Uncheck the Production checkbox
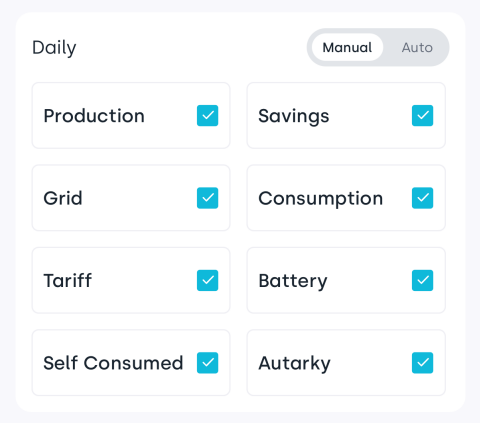 207,116
